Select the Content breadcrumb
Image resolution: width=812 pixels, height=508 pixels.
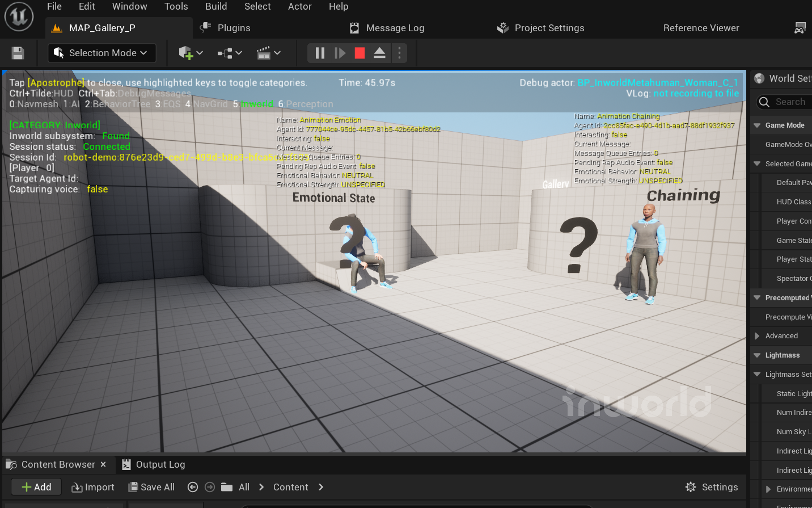[x=291, y=487]
